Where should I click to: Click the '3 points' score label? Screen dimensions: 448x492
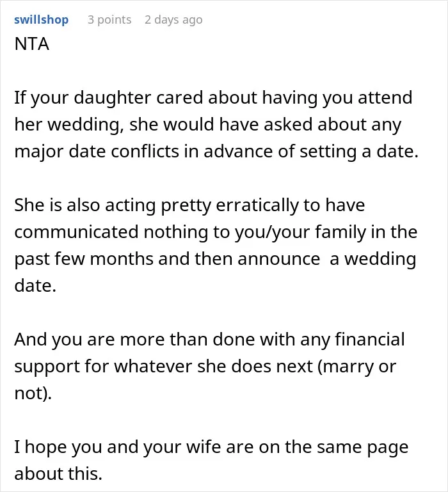(x=109, y=19)
